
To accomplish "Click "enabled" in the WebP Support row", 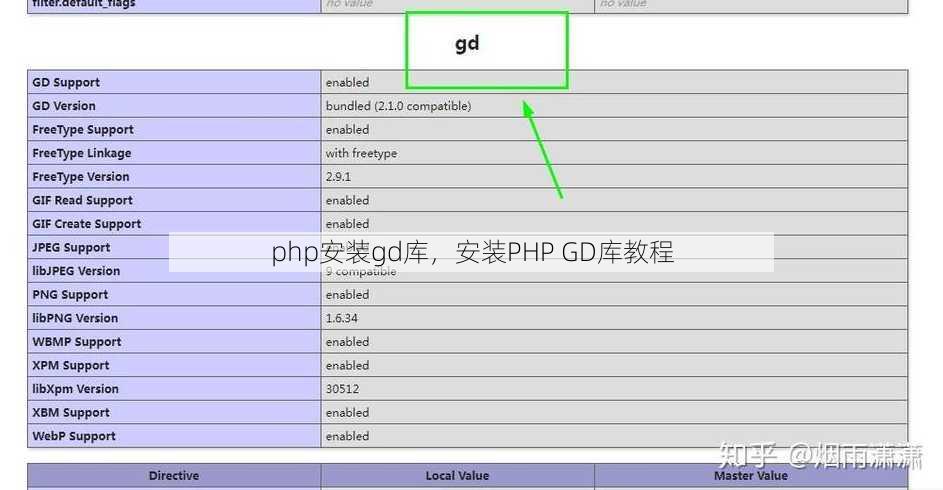I will point(348,436).
